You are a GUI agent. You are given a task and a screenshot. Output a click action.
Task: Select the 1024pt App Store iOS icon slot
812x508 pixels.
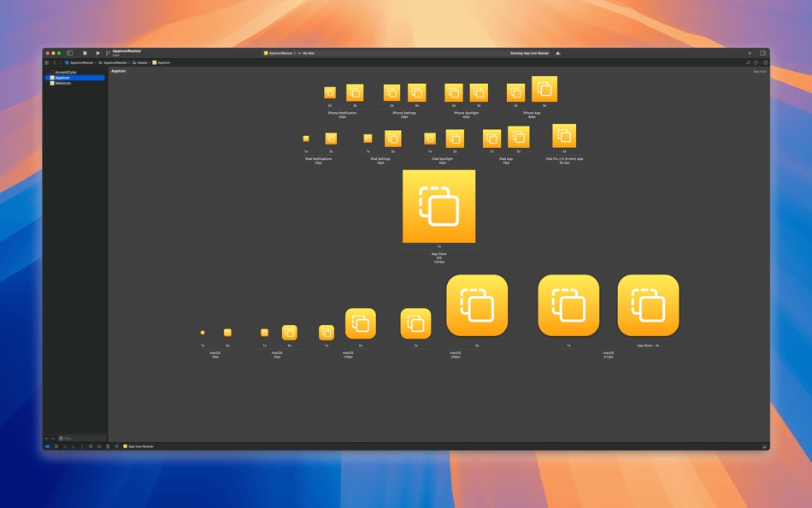(x=439, y=207)
